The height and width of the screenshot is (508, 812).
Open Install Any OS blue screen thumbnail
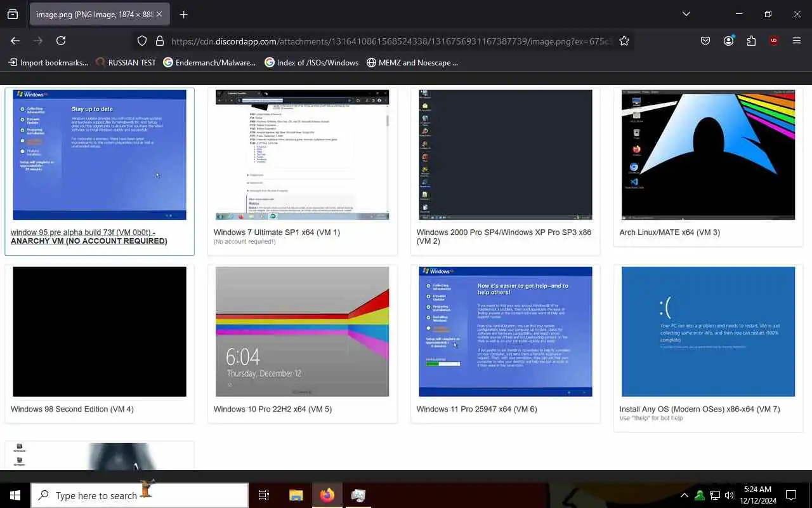(708, 331)
